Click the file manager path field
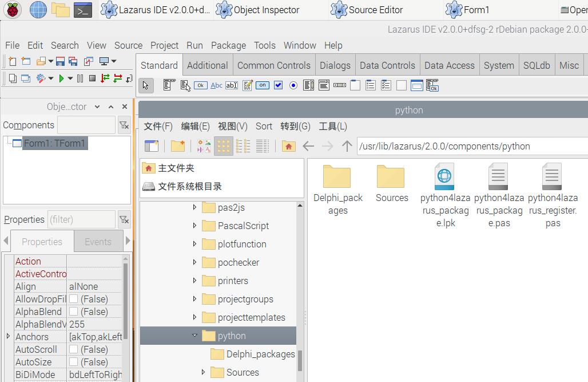The width and height of the screenshot is (588, 382). point(472,146)
